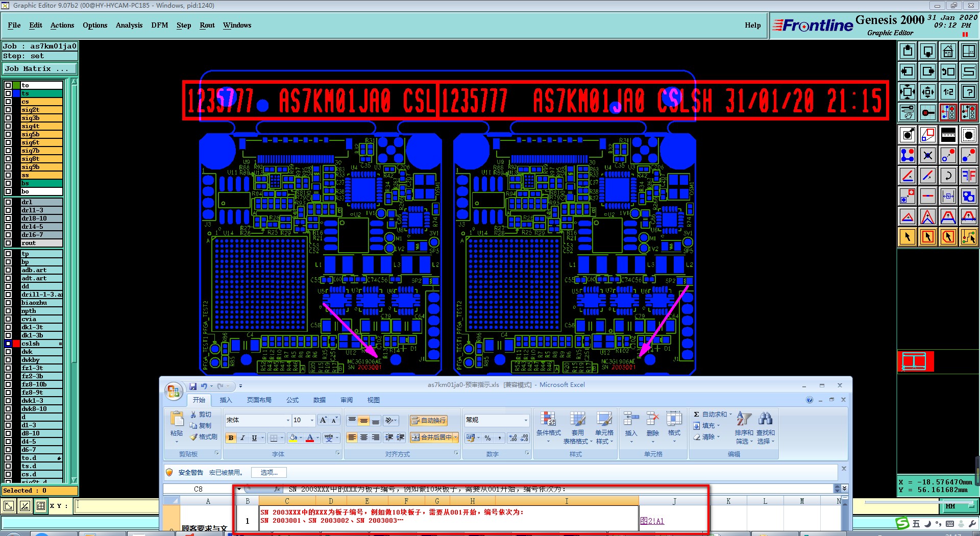
Task: Click the Find and Select binoculars icon
Action: click(x=765, y=419)
